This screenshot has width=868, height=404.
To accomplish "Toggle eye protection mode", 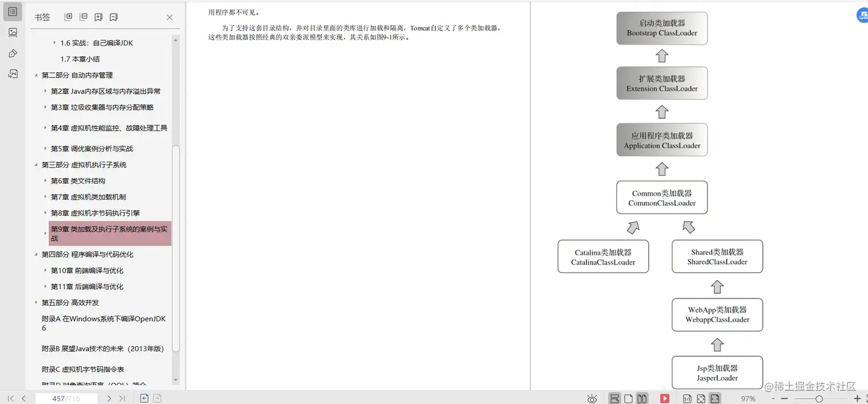I will [592, 398].
